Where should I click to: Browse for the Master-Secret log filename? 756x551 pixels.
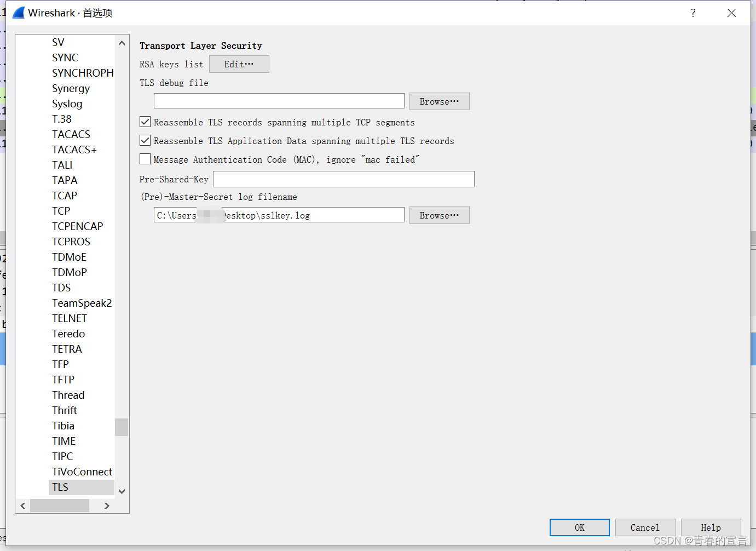439,215
